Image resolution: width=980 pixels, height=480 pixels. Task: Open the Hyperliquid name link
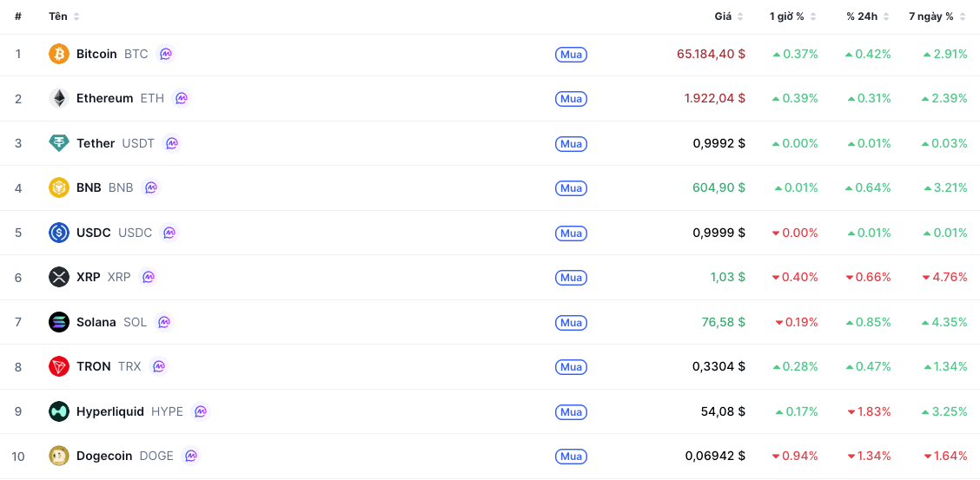(x=110, y=411)
